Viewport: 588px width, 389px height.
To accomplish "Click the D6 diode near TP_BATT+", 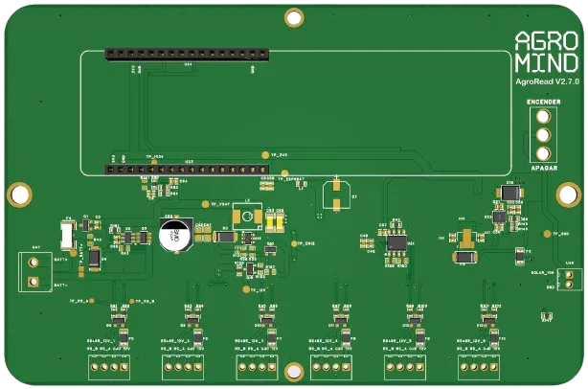I will click(x=95, y=259).
